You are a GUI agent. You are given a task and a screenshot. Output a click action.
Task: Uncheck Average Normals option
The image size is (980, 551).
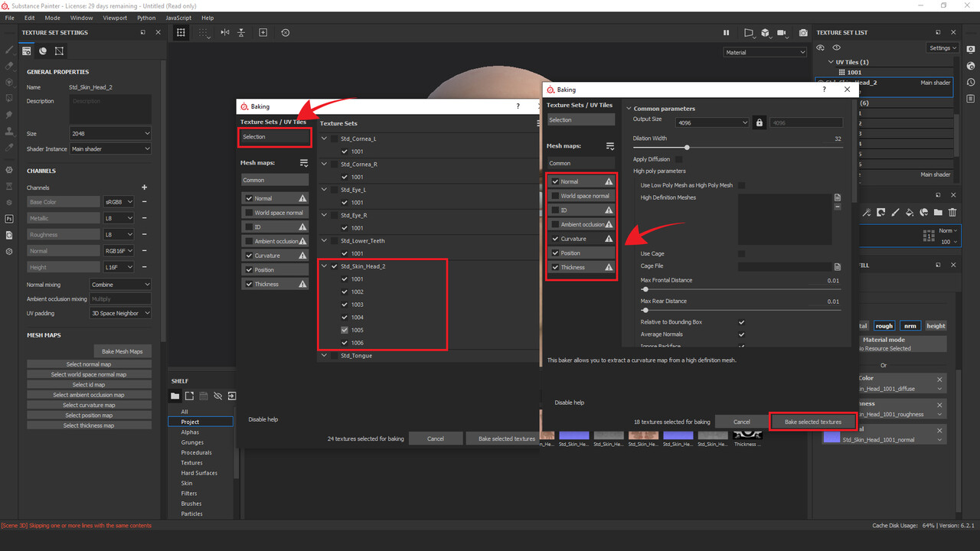[x=741, y=334]
